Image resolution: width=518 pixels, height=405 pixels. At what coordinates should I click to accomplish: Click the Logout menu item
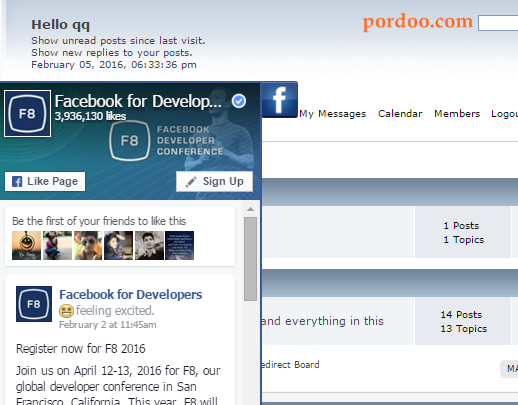click(504, 114)
